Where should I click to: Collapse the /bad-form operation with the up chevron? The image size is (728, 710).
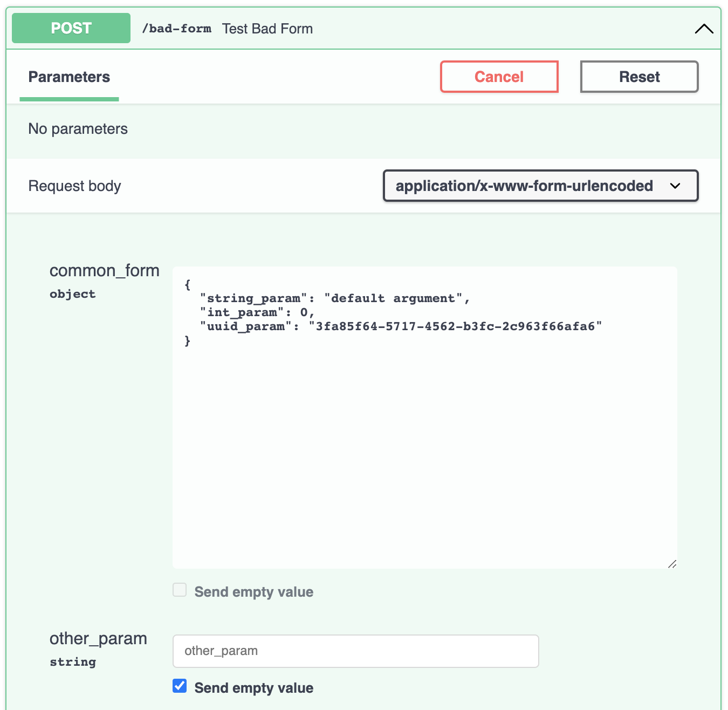tap(704, 29)
